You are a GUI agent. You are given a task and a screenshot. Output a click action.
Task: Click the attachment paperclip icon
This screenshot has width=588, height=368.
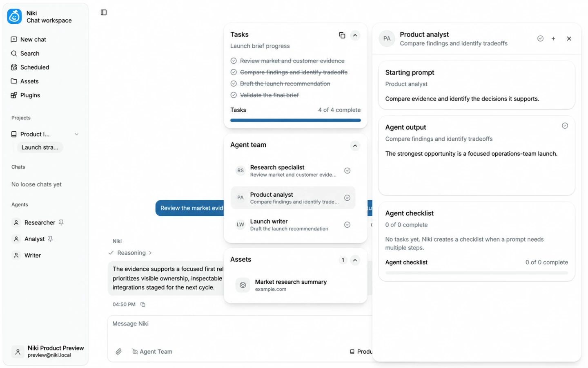pyautogui.click(x=118, y=351)
